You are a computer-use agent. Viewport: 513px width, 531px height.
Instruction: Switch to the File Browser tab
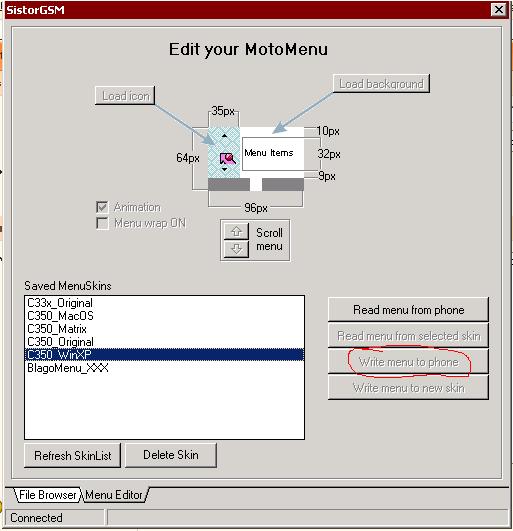[x=47, y=495]
